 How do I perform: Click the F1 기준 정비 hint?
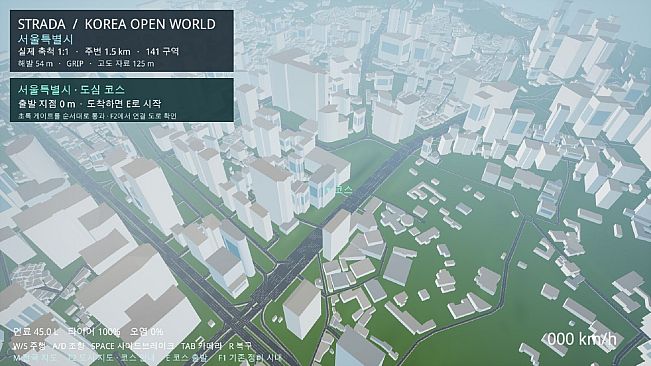[240, 357]
